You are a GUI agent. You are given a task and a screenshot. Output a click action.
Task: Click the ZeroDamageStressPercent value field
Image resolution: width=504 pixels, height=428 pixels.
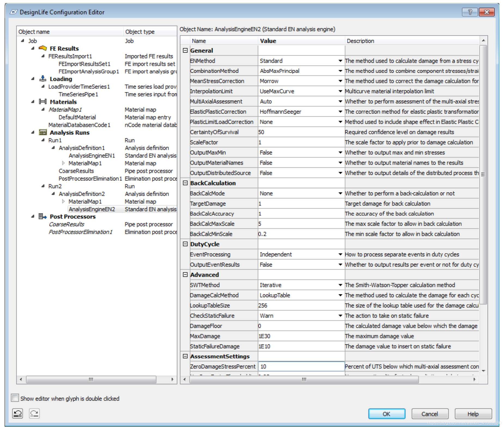301,366
